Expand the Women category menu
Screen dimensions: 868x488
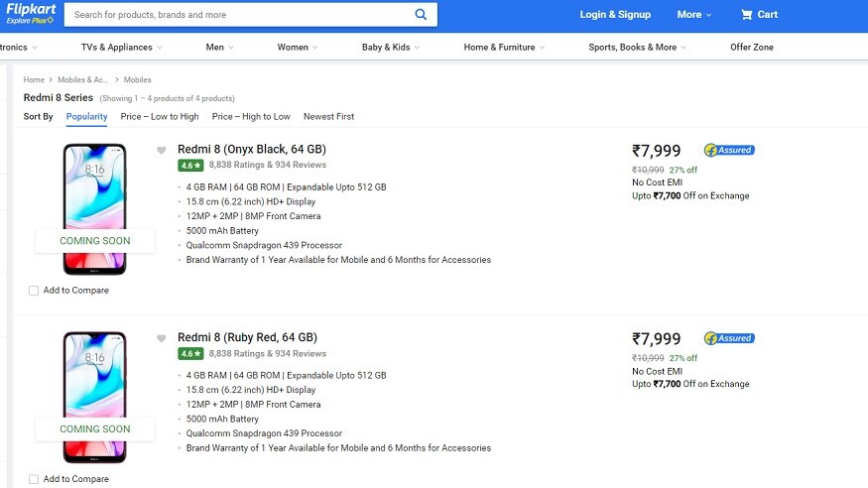[298, 47]
